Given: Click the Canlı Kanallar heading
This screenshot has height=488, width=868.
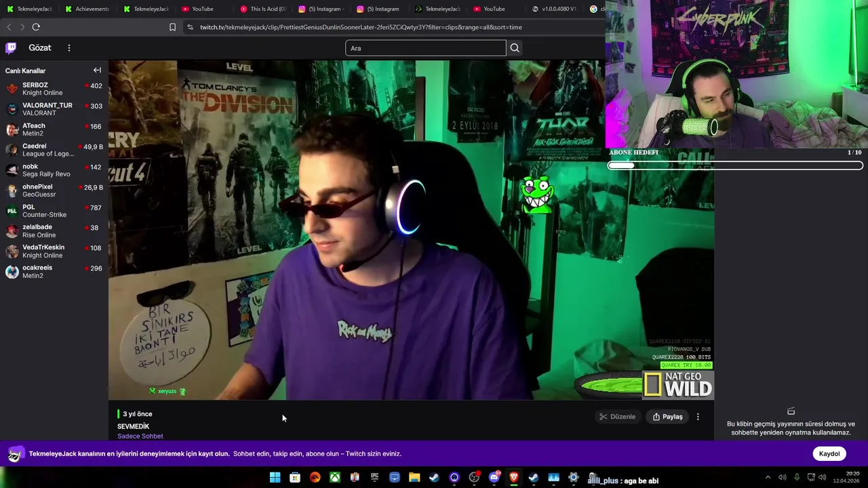Looking at the screenshot, I should [x=25, y=70].
